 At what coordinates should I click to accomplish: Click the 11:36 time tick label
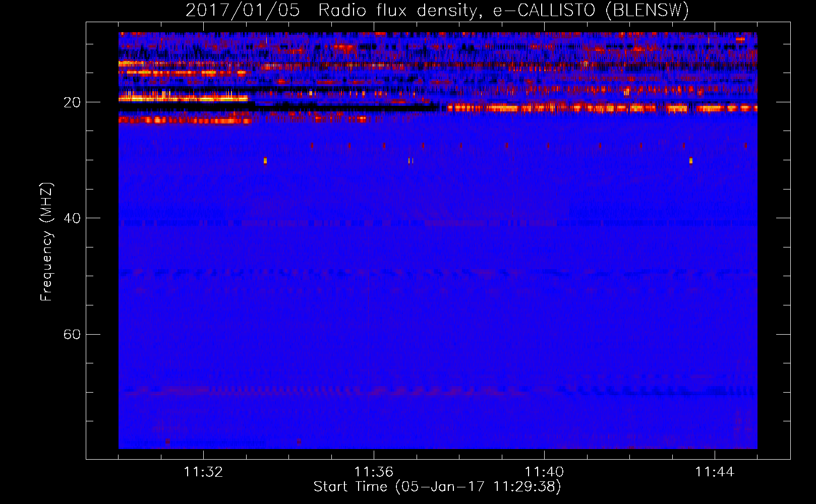374,472
